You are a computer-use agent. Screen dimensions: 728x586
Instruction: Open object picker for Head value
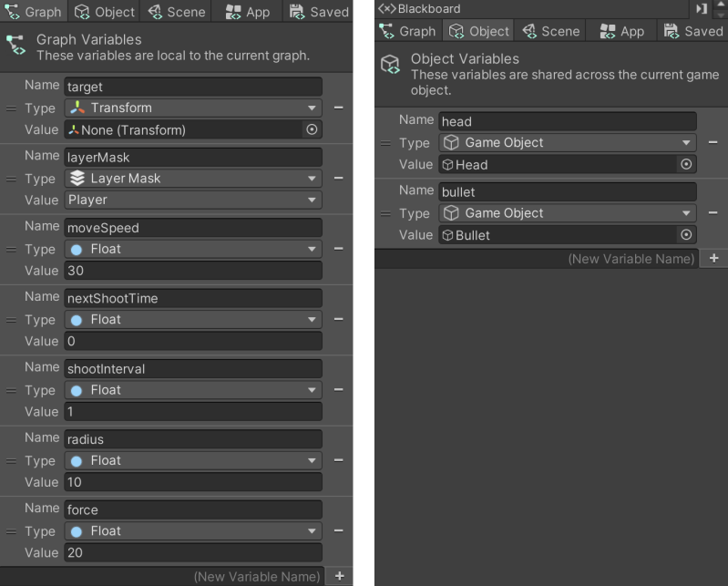point(686,164)
